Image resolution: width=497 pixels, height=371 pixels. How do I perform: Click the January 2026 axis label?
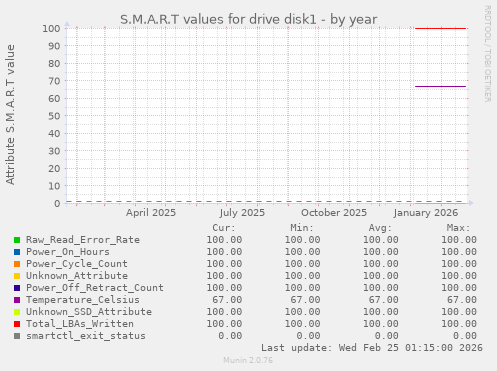426,213
